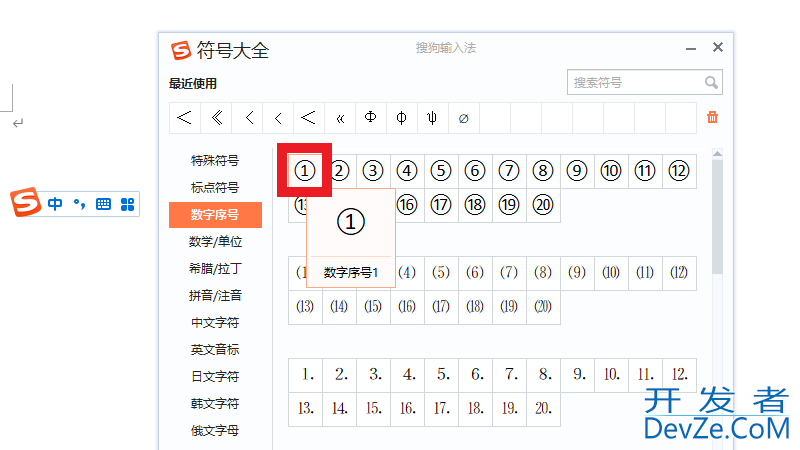
Task: Insert the circled number ⑩ symbol
Action: (611, 171)
